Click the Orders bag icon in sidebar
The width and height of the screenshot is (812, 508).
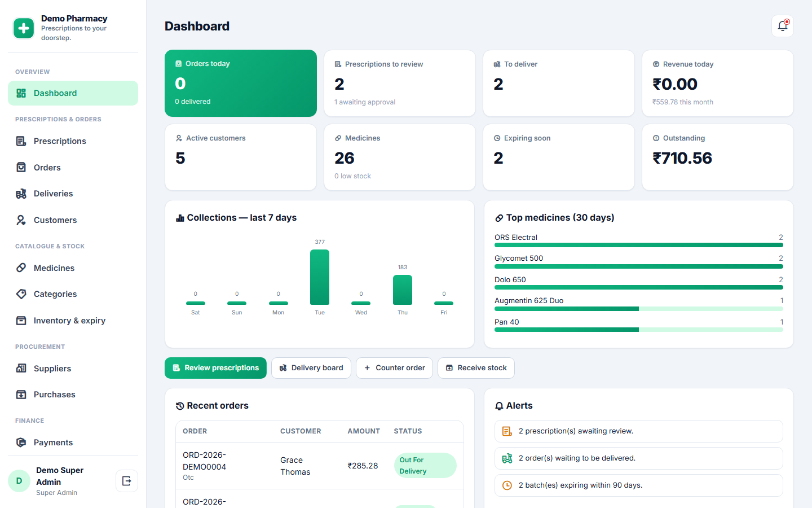tap(21, 167)
